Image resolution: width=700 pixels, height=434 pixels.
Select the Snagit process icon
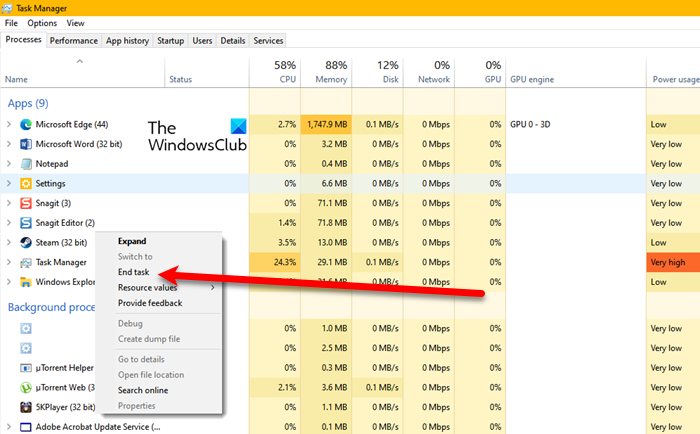26,203
